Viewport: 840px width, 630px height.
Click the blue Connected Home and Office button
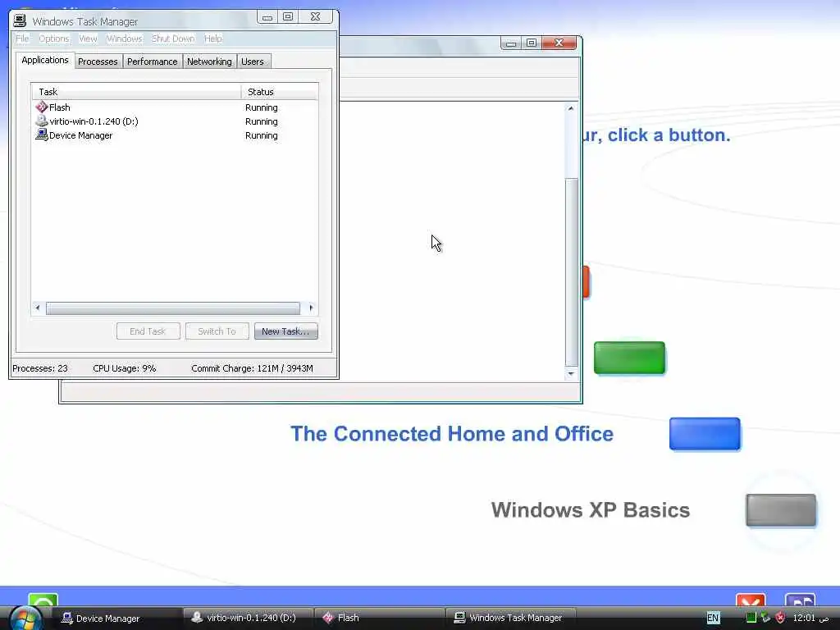(705, 433)
